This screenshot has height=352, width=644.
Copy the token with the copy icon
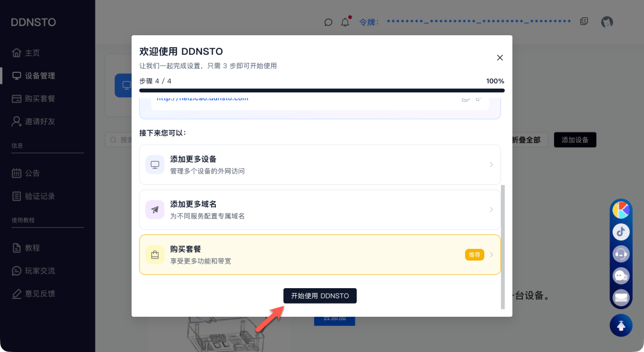(x=584, y=21)
